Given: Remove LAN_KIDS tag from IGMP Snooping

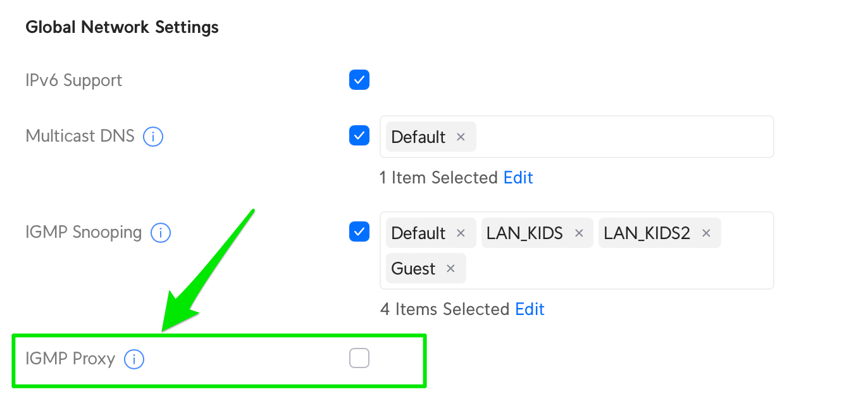Looking at the screenshot, I should [579, 233].
